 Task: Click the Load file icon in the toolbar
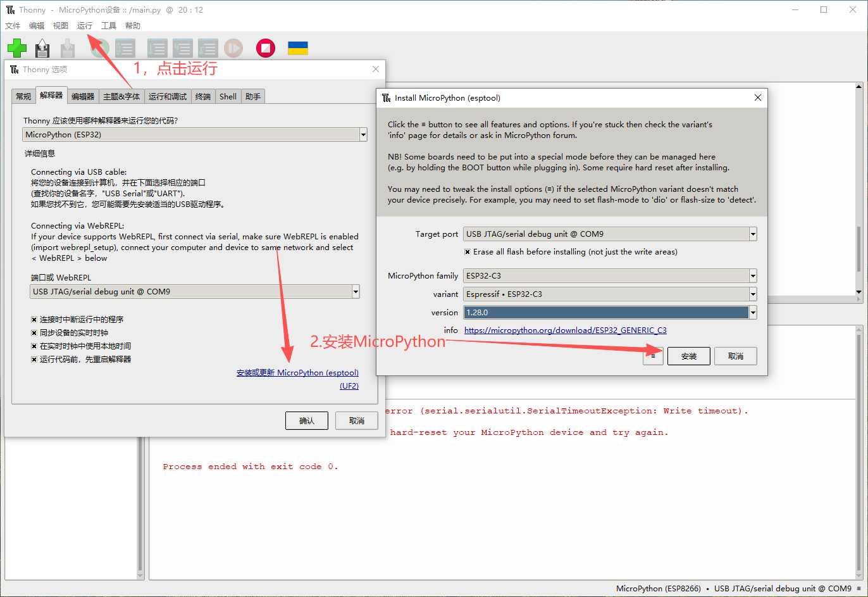pos(42,48)
